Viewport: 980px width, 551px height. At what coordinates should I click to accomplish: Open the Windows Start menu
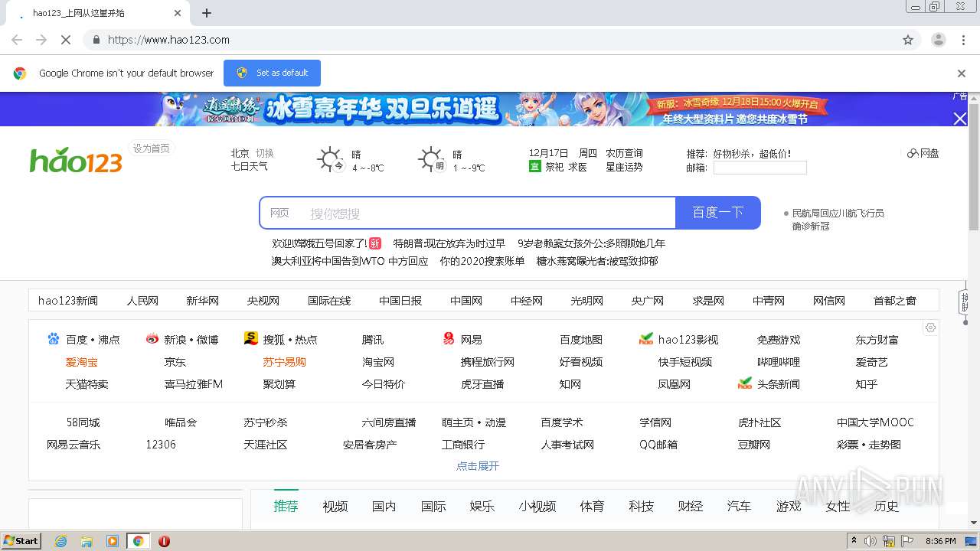click(21, 541)
